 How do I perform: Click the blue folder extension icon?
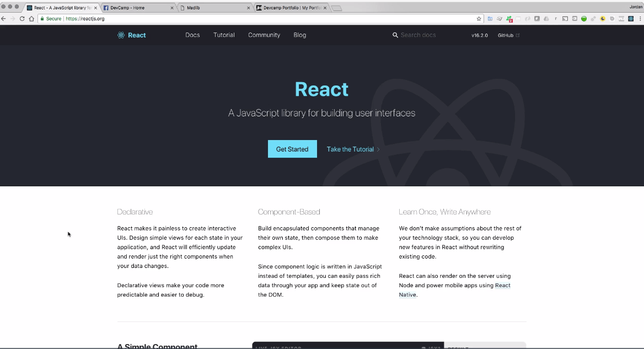(490, 19)
